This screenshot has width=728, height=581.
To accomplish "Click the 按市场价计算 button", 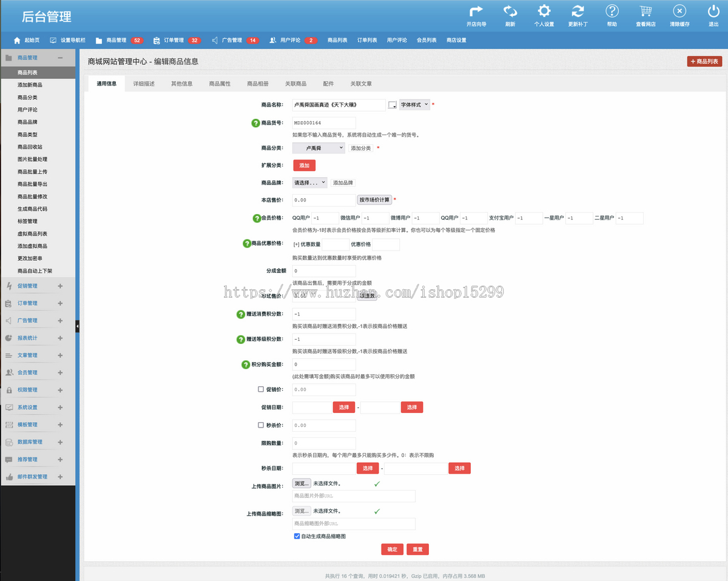I will click(374, 200).
